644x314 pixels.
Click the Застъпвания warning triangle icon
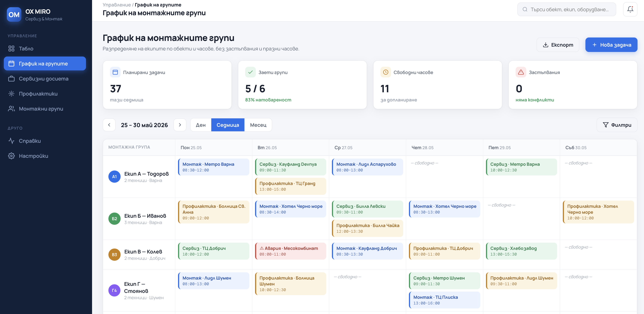pyautogui.click(x=521, y=72)
